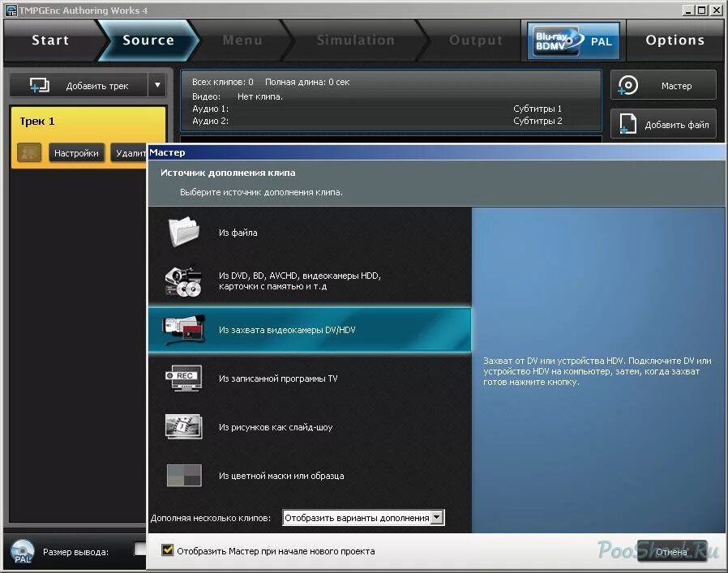Image resolution: width=728 pixels, height=573 pixels.
Task: Click the Мастер button
Action: pos(663,85)
